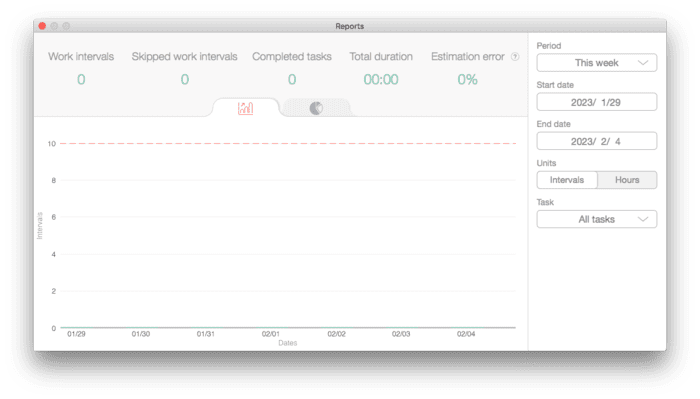700x399 pixels.
Task: Select the Intervals units option
Action: [567, 180]
